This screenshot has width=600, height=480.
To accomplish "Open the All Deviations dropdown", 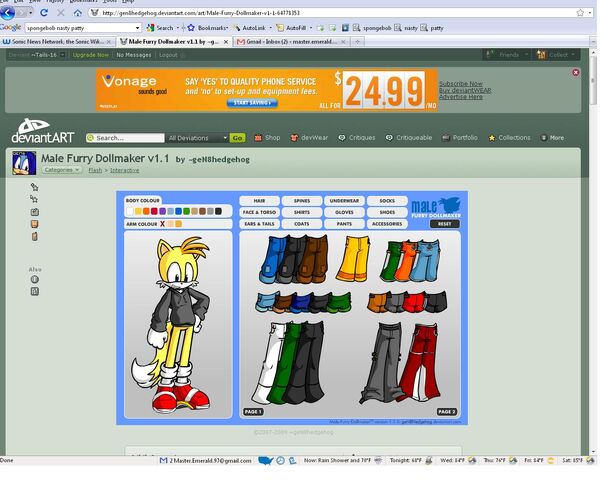I will [x=197, y=138].
